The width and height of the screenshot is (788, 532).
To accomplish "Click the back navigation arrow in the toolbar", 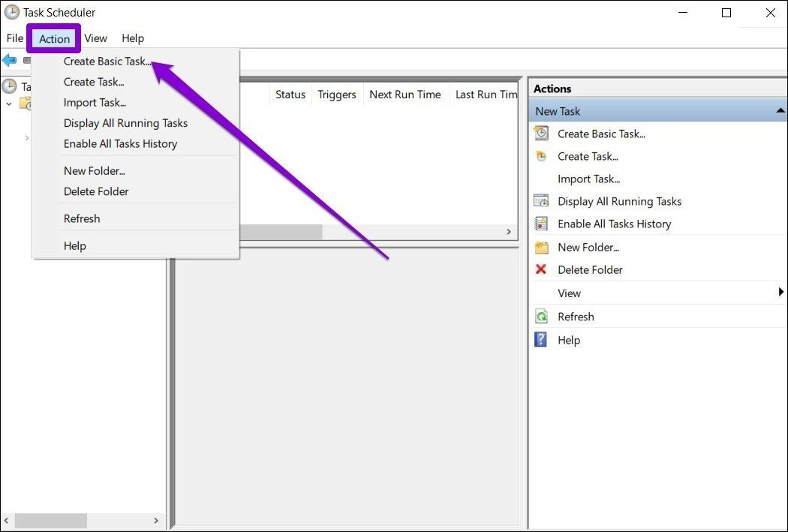I will pos(8,59).
